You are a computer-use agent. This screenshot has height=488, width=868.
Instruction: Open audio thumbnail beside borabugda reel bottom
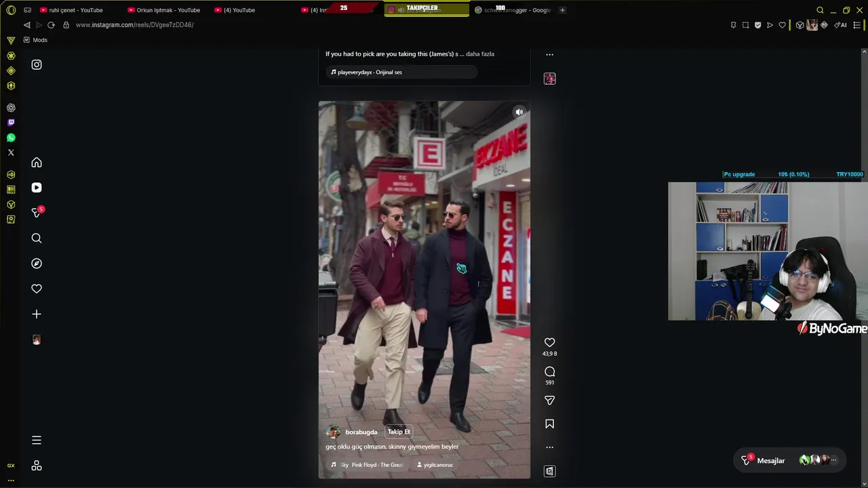coord(550,471)
